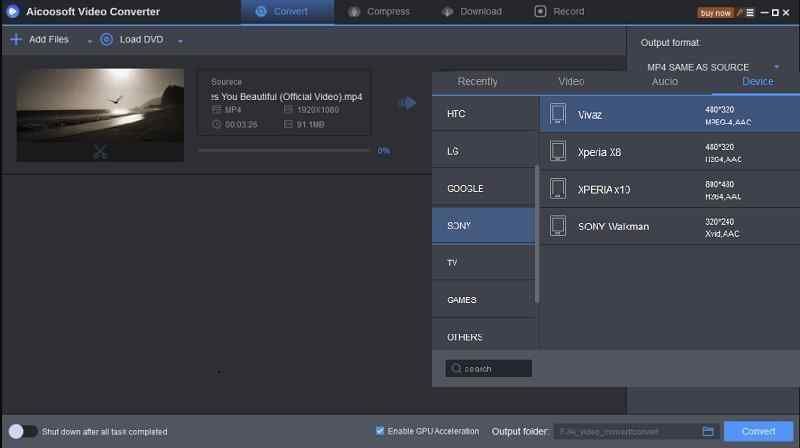Click the MP4 format icon in source info
Viewport: 800px width, 448px height.
click(x=216, y=109)
